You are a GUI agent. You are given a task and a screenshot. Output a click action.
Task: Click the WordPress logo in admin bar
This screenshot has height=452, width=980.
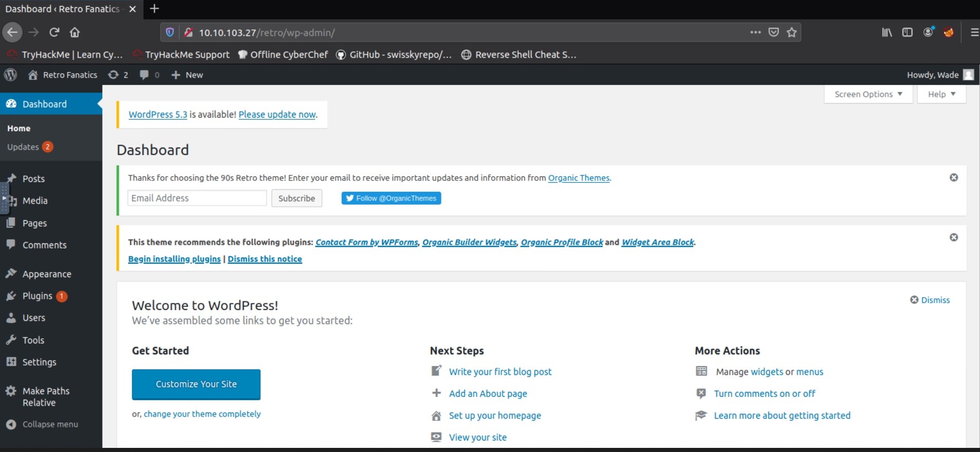click(10, 75)
